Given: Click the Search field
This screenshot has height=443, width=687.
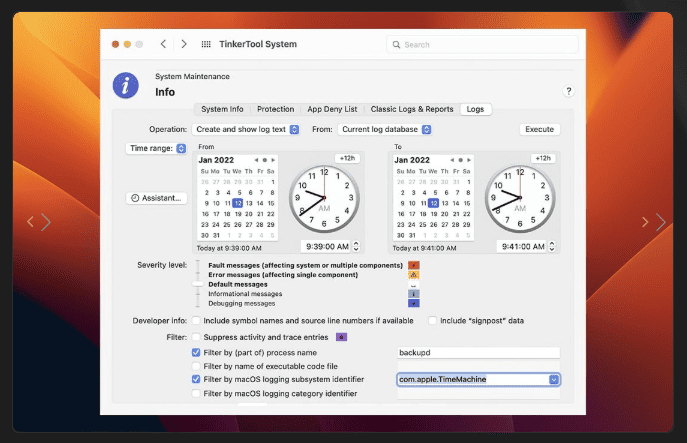Looking at the screenshot, I should point(482,45).
